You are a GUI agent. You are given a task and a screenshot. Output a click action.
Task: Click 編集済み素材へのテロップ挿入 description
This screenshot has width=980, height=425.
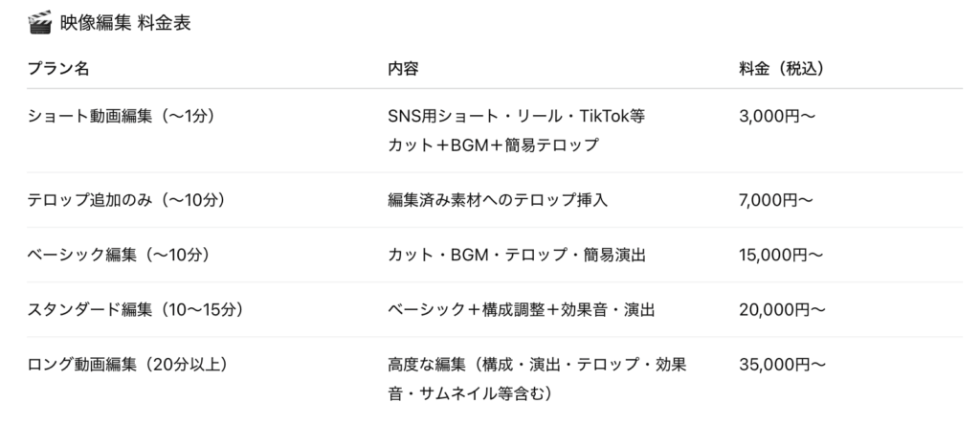point(498,200)
